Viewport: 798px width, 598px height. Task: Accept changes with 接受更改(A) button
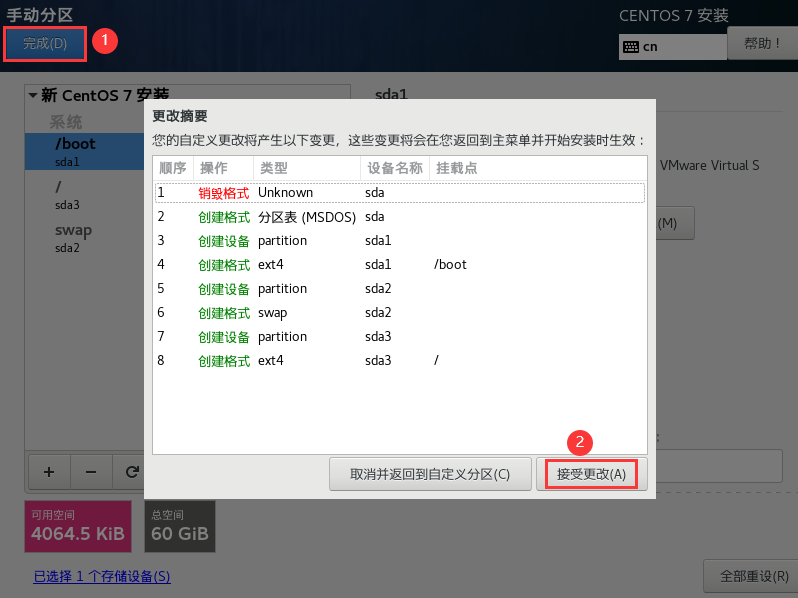[x=591, y=474]
